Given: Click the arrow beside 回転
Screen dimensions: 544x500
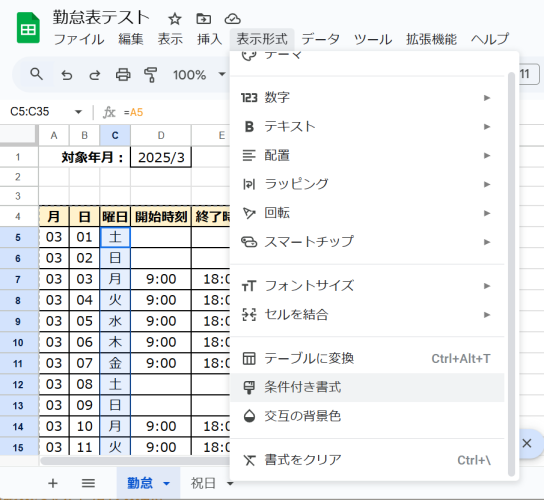Looking at the screenshot, I should coord(487,213).
